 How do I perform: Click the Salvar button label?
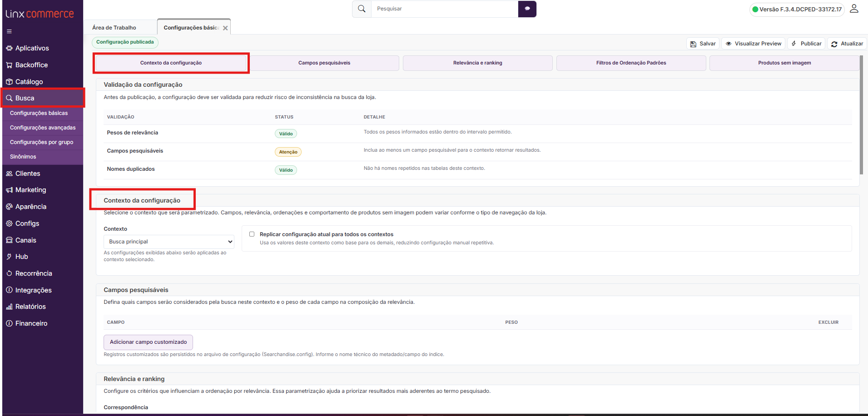click(x=708, y=44)
